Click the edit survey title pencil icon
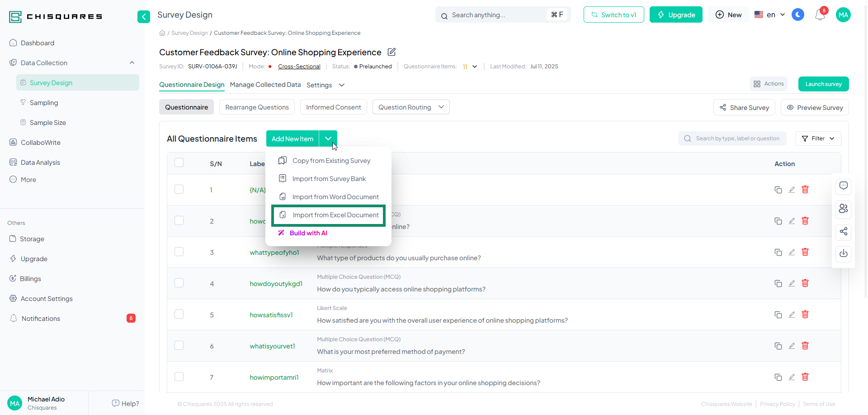This screenshot has height=415, width=868. point(392,52)
